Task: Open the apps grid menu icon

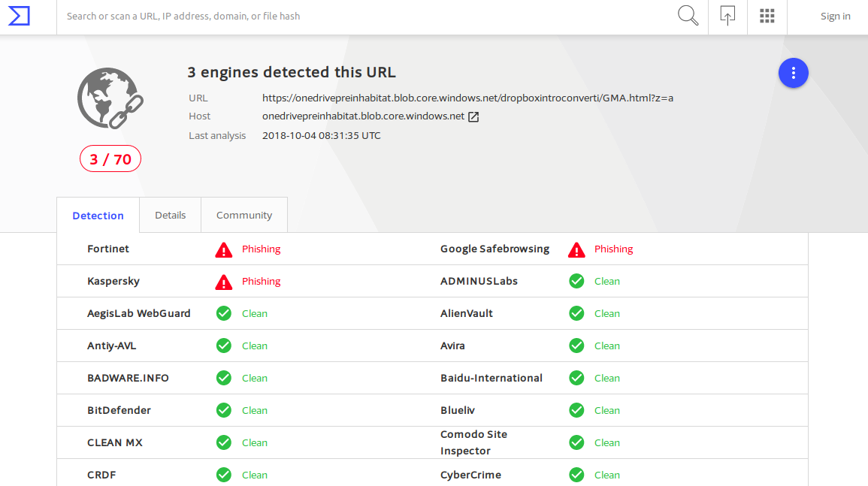Action: [767, 16]
